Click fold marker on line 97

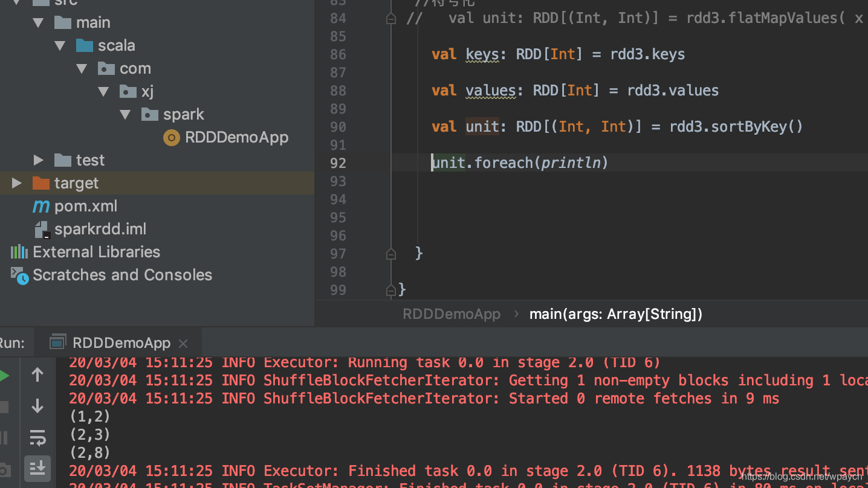[391, 254]
